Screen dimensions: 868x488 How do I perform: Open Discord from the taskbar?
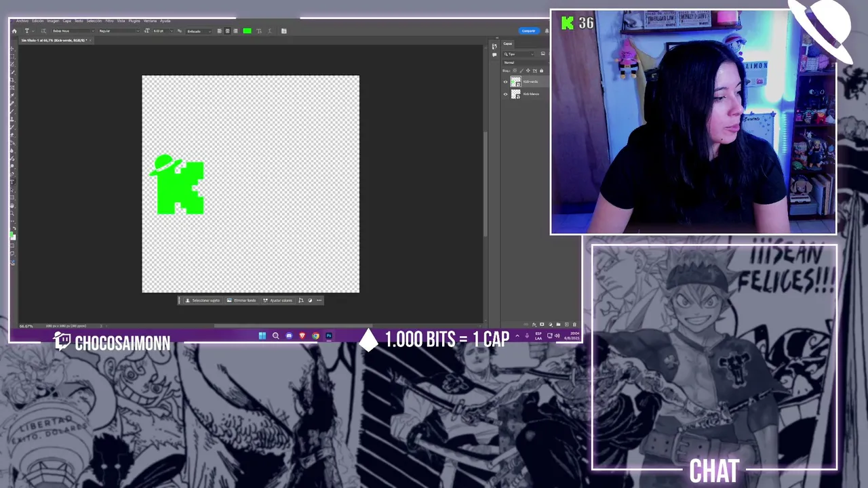(289, 335)
